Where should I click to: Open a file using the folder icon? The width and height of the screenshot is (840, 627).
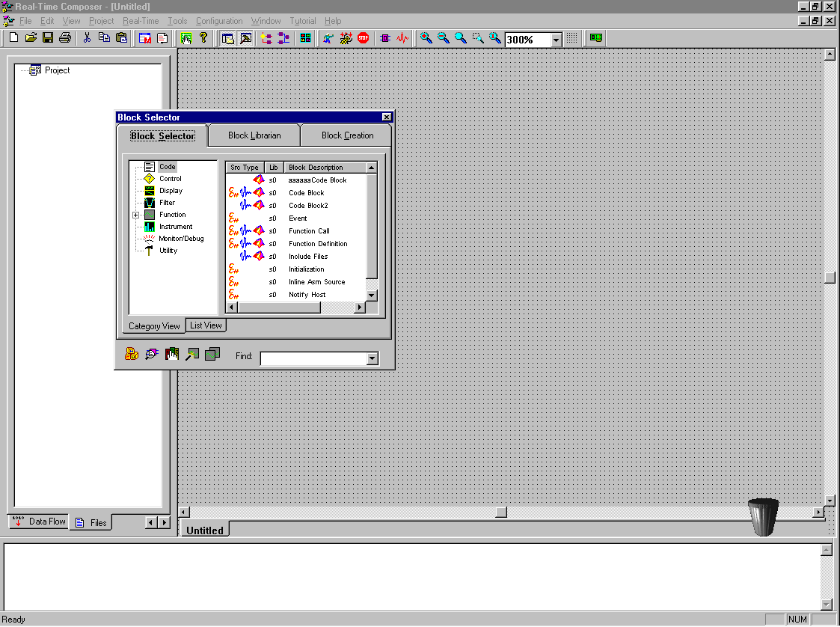31,38
